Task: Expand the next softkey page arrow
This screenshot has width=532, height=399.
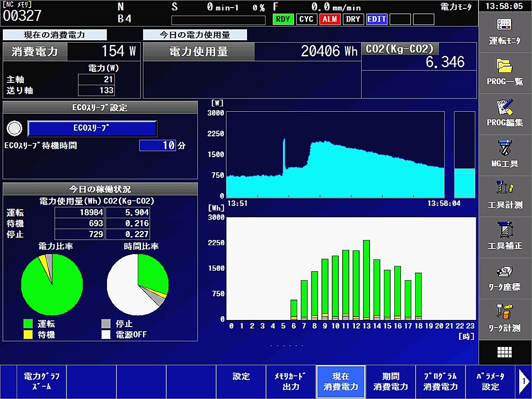Action: 524,381
